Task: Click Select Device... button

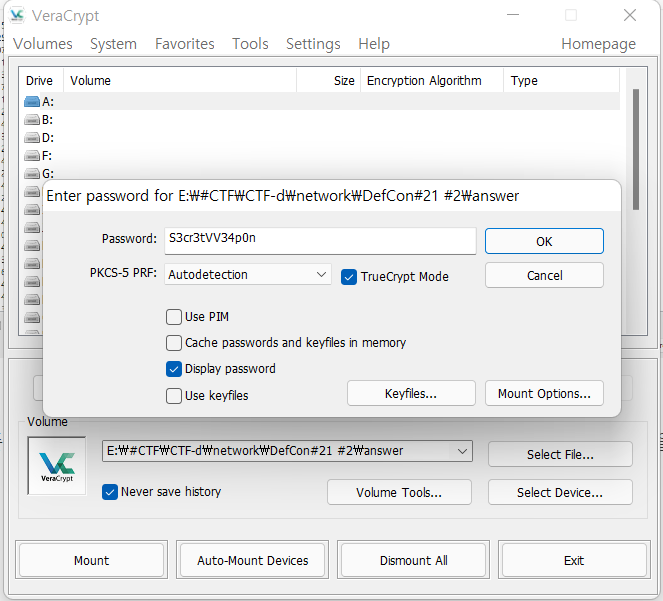Action: (560, 492)
